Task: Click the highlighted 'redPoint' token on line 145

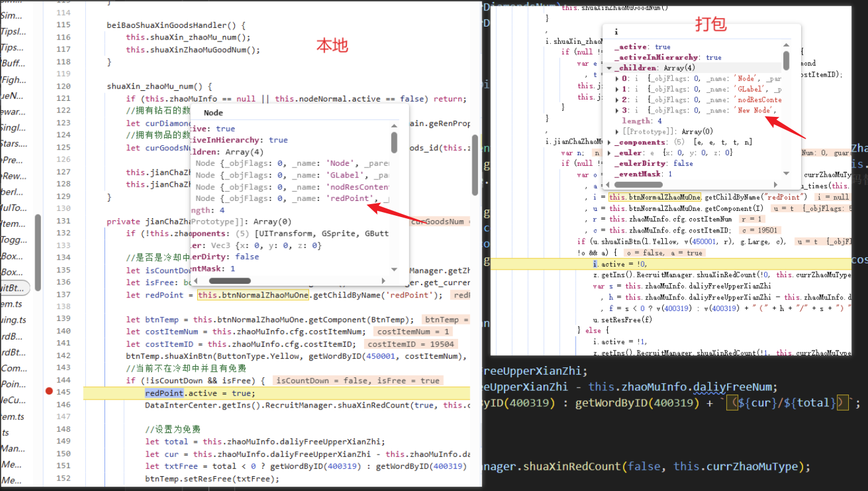Action: tap(164, 393)
